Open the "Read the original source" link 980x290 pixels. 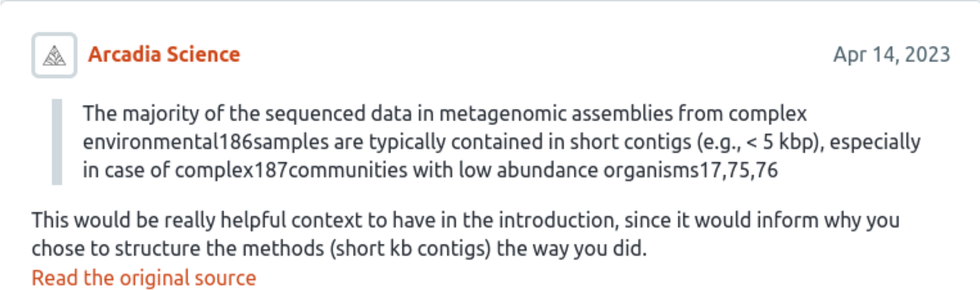144,278
